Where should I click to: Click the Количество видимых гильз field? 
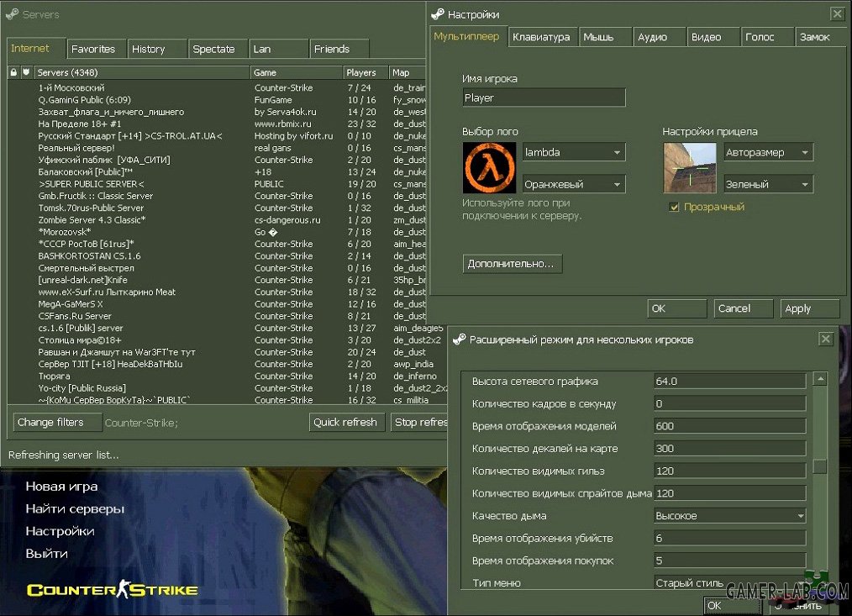[x=729, y=471]
